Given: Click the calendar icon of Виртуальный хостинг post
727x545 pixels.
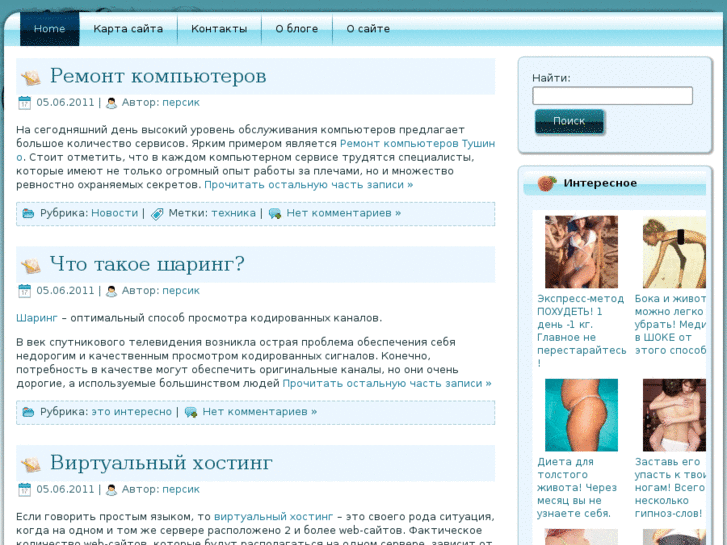Looking at the screenshot, I should pyautogui.click(x=24, y=489).
